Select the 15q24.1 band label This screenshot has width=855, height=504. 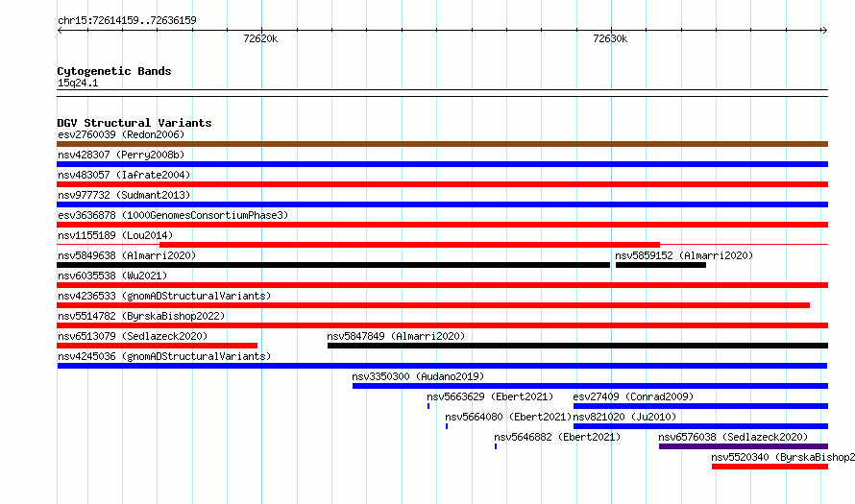[78, 83]
